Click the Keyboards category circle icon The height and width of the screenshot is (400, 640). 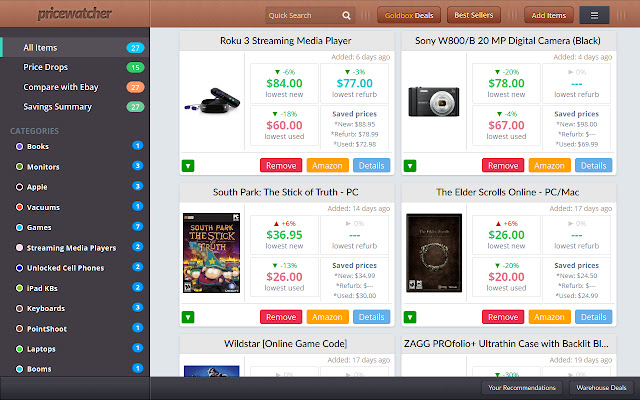click(x=19, y=308)
